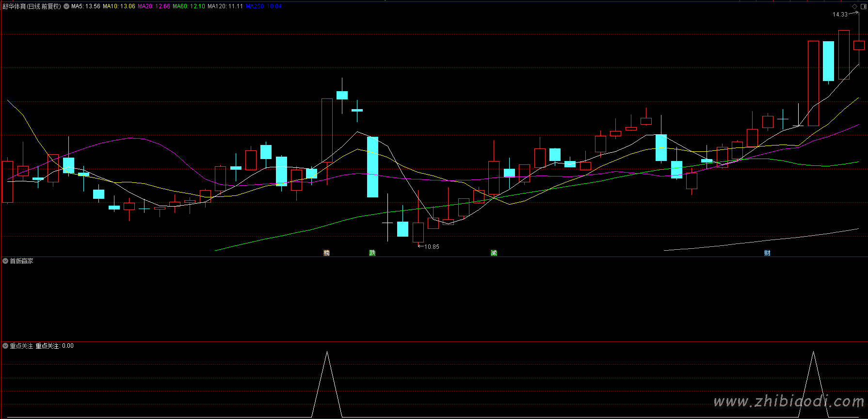Select the 首版赢家 indicator label
868x419 pixels.
(x=22, y=261)
